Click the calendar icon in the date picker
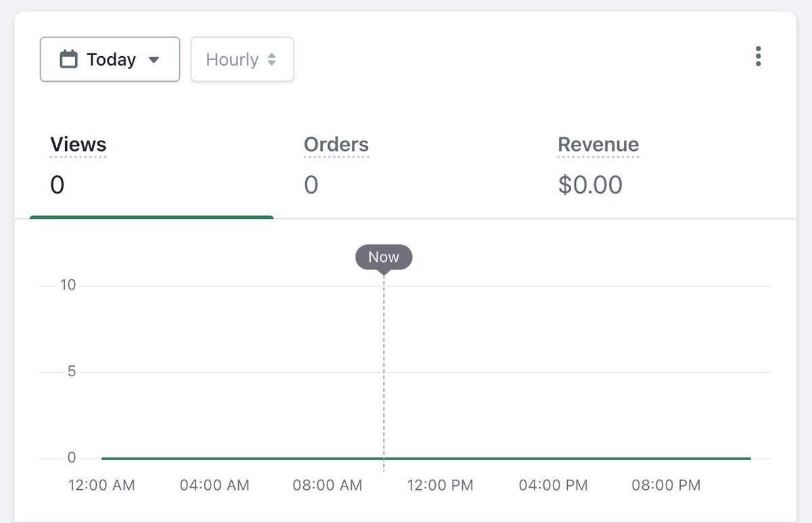812x523 pixels. tap(68, 59)
